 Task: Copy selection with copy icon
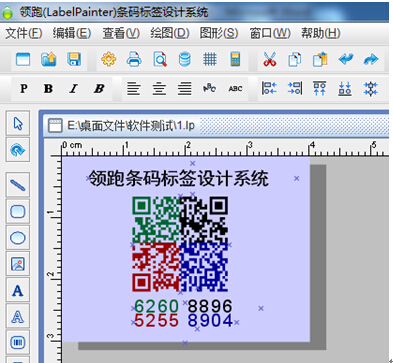click(x=295, y=60)
